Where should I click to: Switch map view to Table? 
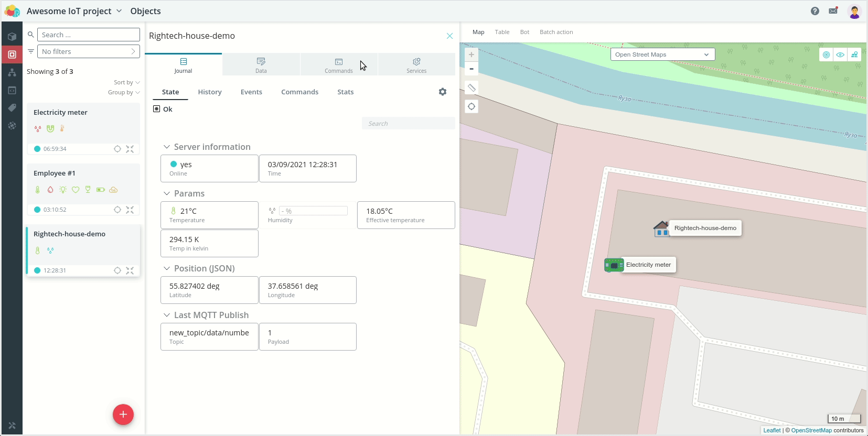[502, 32]
